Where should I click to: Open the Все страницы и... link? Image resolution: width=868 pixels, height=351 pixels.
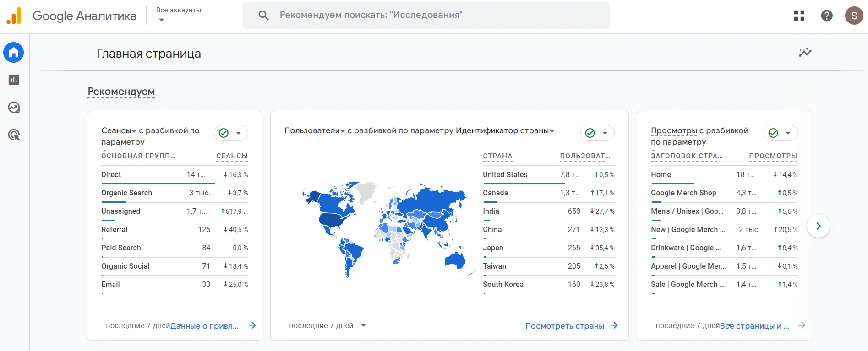(754, 326)
